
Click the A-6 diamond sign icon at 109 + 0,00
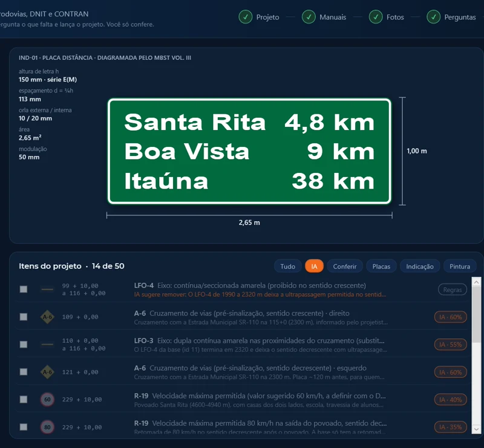[x=47, y=317]
